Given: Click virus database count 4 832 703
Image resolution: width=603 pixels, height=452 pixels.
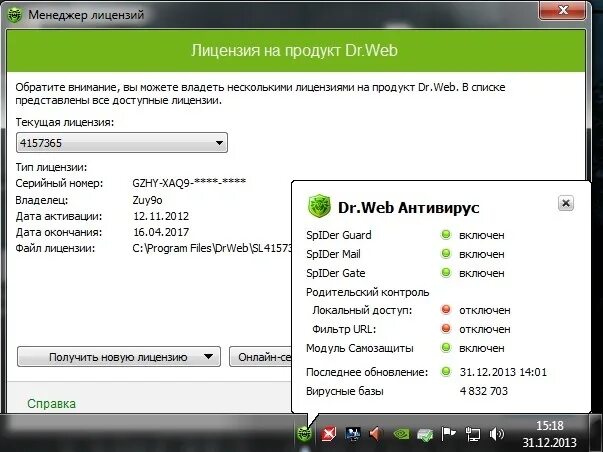Looking at the screenshot, I should (x=484, y=391).
